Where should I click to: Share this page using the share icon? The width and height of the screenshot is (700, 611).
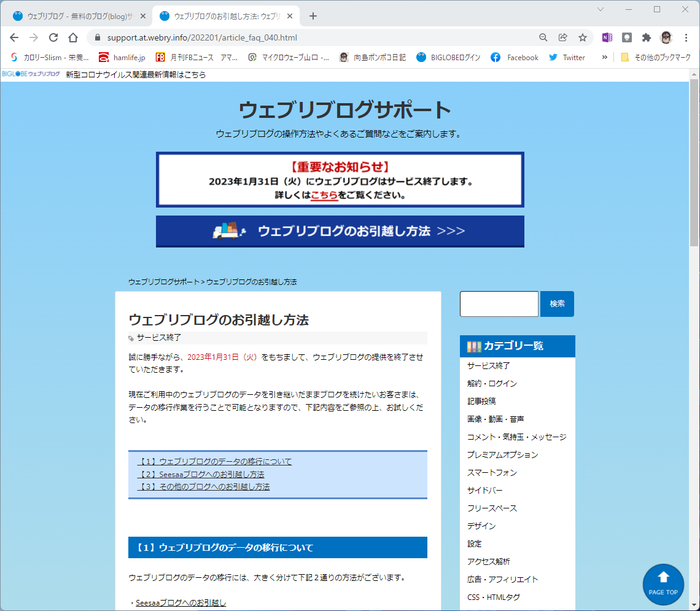pos(563,37)
